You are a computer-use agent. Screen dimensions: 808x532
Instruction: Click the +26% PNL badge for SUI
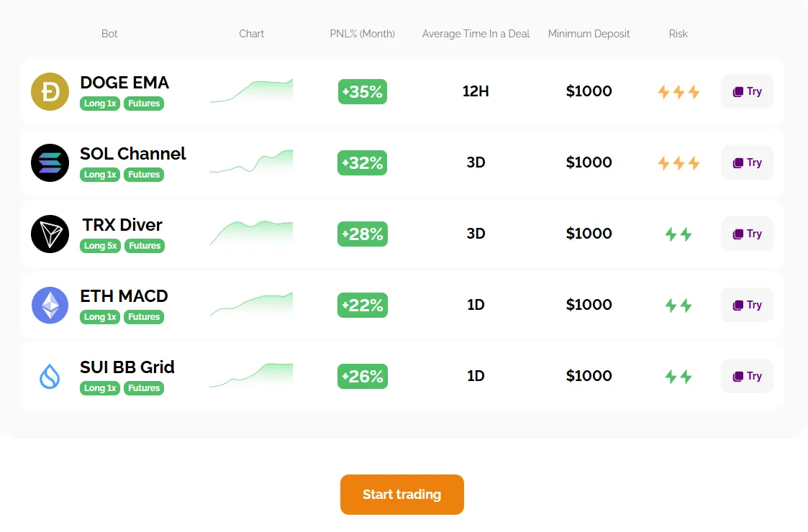point(363,376)
